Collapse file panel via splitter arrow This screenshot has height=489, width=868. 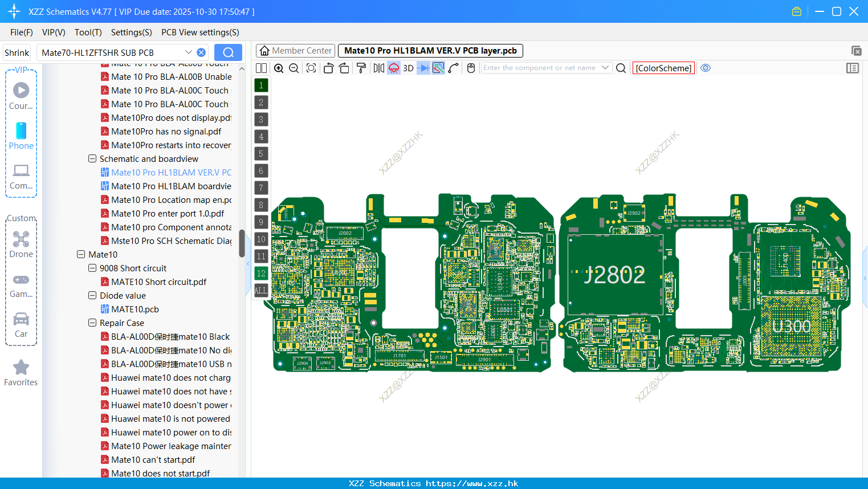coord(248,264)
